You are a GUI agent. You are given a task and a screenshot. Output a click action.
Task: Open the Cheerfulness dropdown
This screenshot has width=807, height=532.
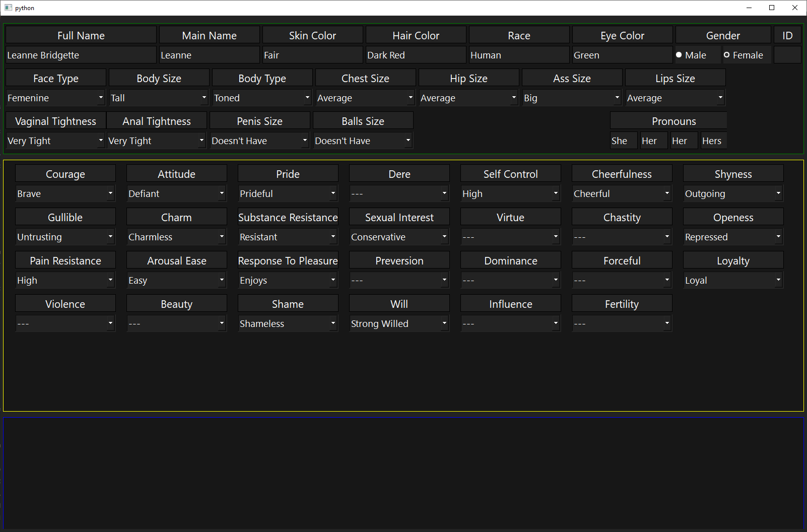[x=622, y=194]
